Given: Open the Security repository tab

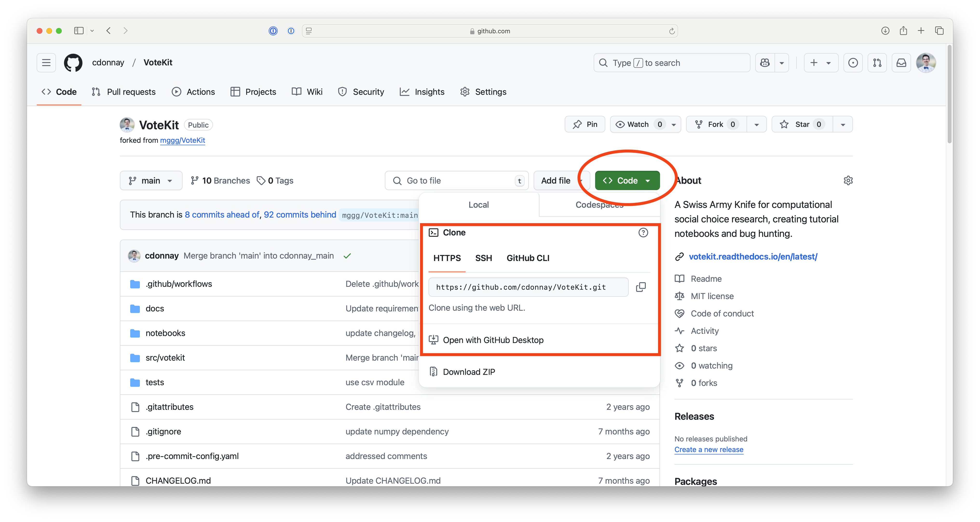Looking at the screenshot, I should (361, 92).
